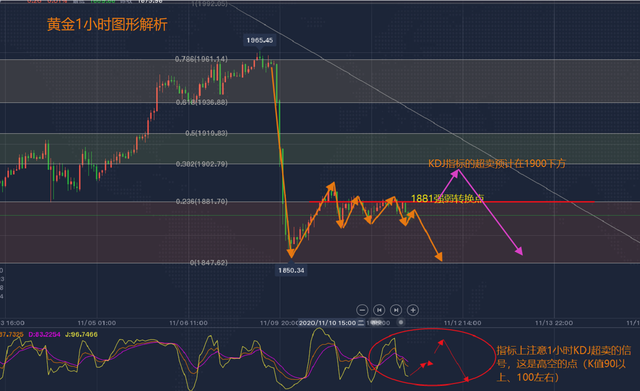Click the 11/12 14:00 time axis label
Image resolution: width=640 pixels, height=391 pixels.
(462, 323)
